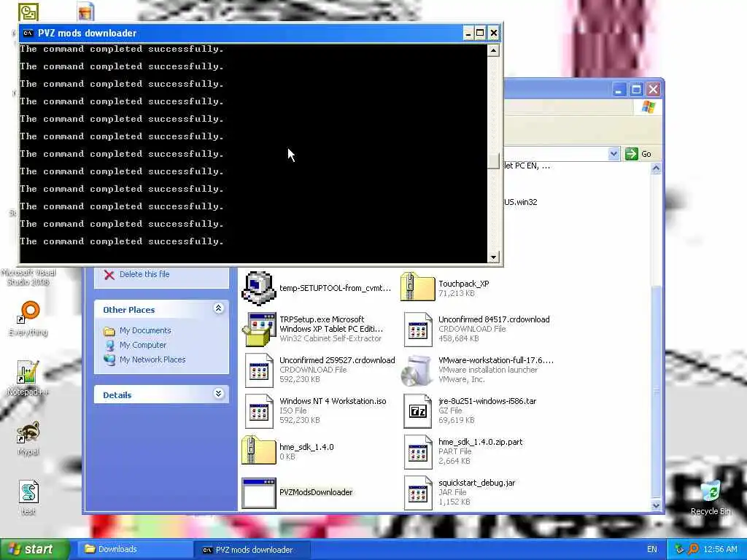The width and height of the screenshot is (747, 560).
Task: Switch to PVZ mods downloader taskbar button
Action: (252, 550)
